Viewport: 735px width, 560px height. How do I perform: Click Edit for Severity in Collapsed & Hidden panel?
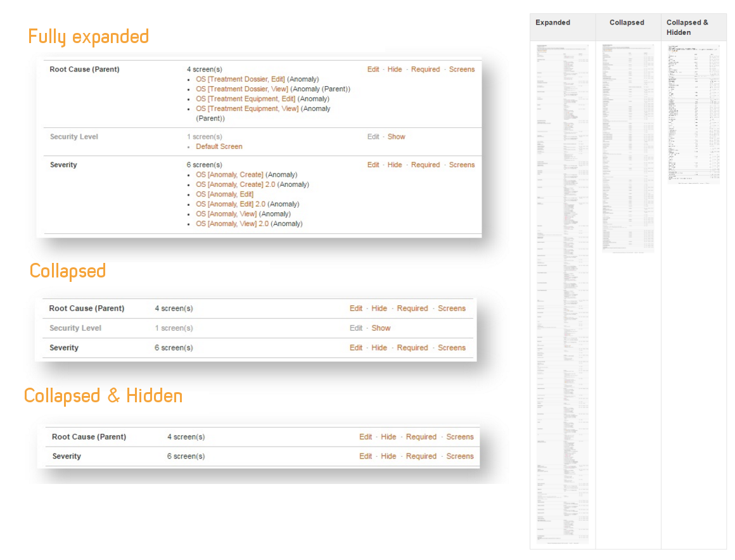pyautogui.click(x=366, y=456)
